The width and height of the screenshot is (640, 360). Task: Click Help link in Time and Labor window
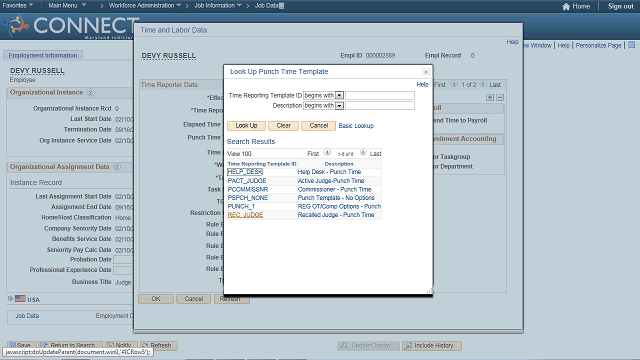(x=513, y=42)
